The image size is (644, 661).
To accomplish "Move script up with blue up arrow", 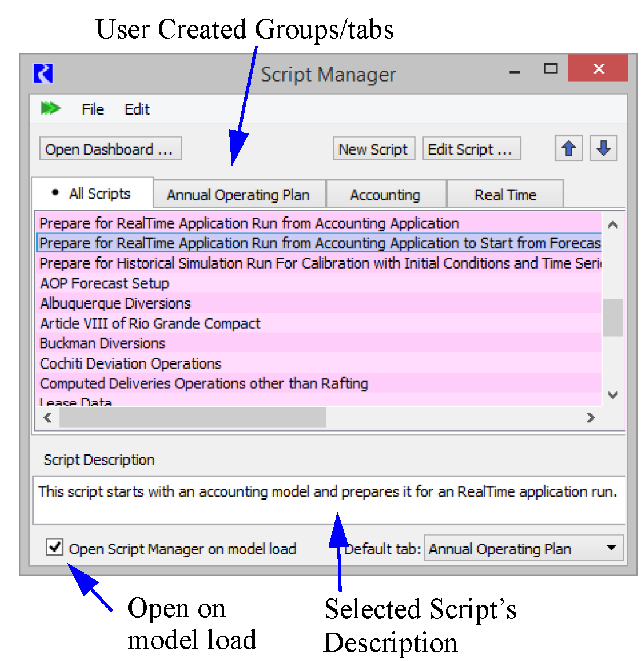I will point(568,149).
